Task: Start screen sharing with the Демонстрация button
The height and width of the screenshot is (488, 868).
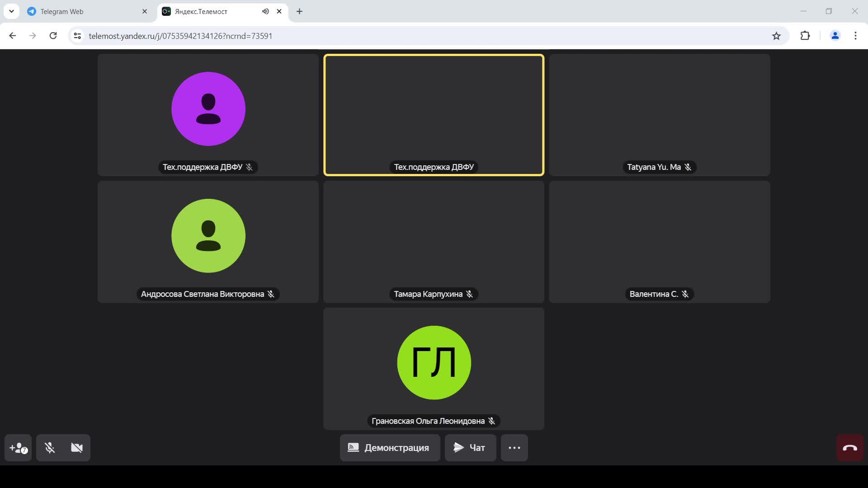Action: point(390,448)
